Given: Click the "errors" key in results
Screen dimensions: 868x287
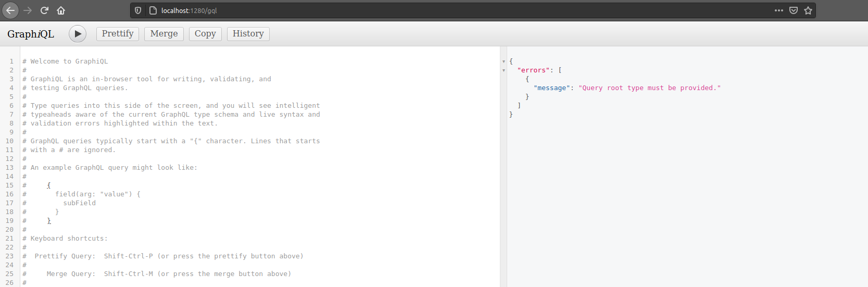Looking at the screenshot, I should click(534, 70).
